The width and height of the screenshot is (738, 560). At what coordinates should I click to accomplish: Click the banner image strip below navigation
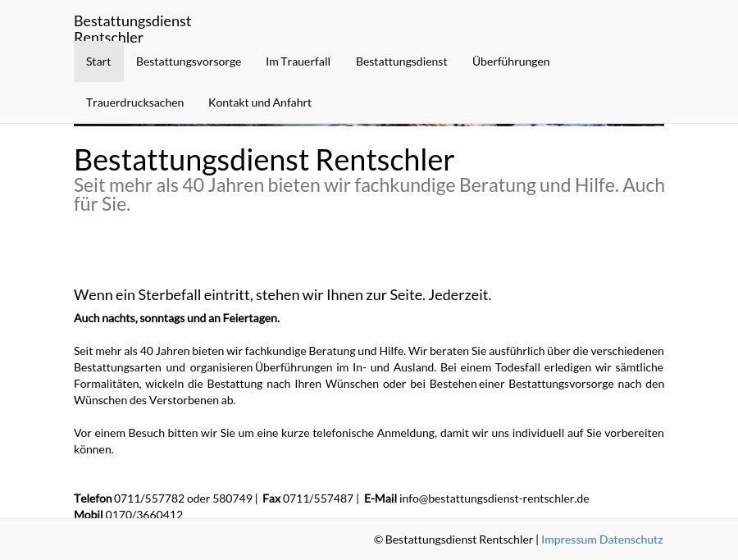[x=369, y=125]
